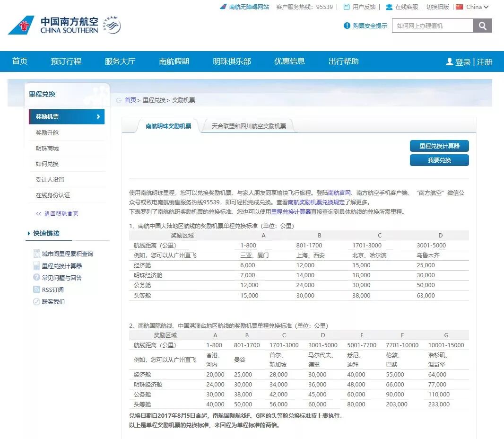
Task: Select the highlighted 奖励机票 sidebar item
Action: pyautogui.click(x=67, y=116)
